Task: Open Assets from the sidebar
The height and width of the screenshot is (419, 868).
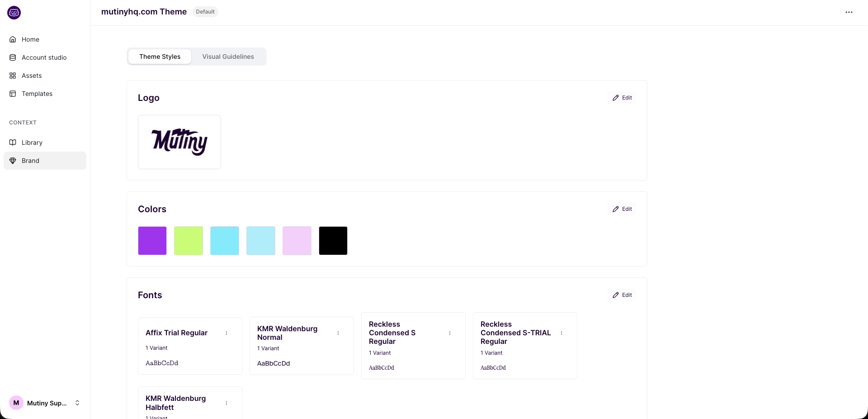Action: coord(45,76)
